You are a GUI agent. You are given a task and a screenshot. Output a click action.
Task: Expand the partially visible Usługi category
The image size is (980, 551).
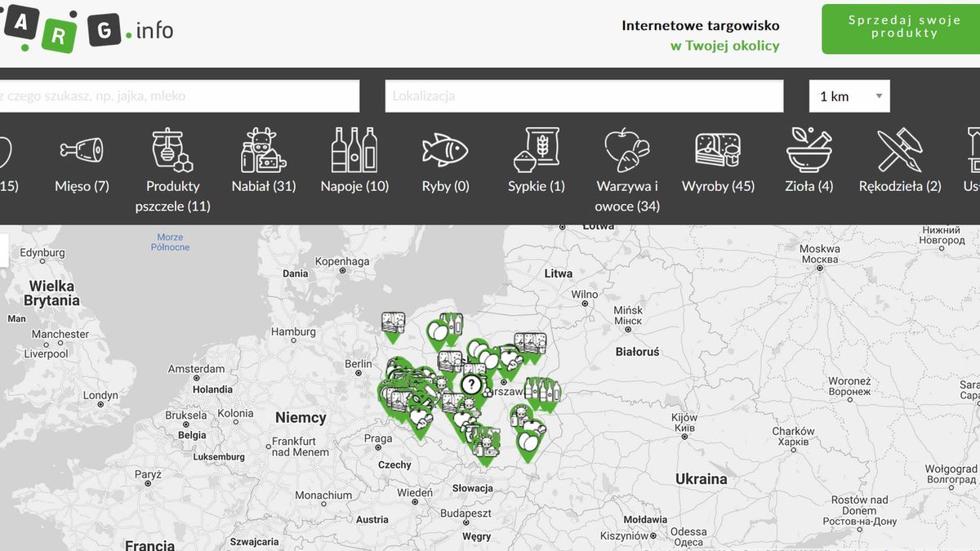972,163
